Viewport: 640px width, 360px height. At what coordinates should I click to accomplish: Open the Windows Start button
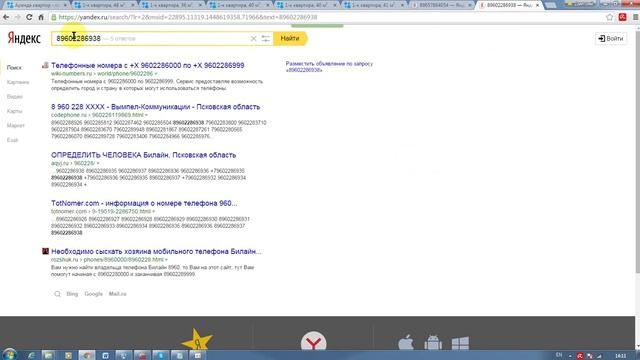(9, 355)
